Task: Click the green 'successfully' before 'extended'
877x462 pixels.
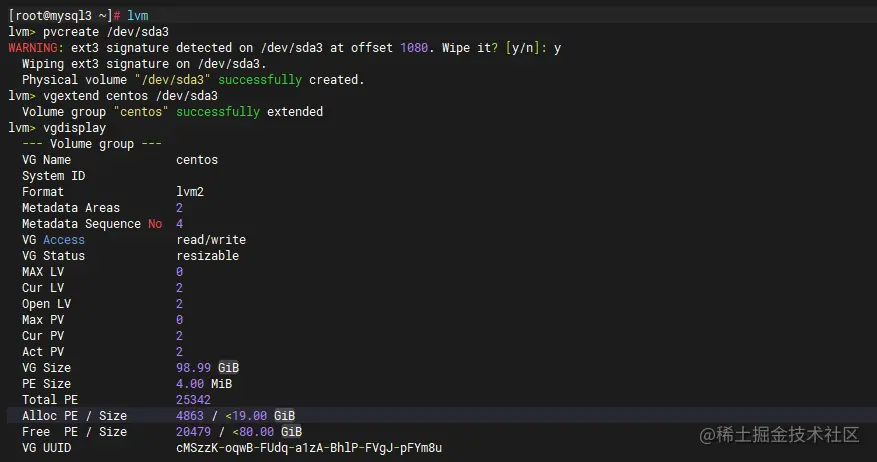Action: [x=218, y=112]
